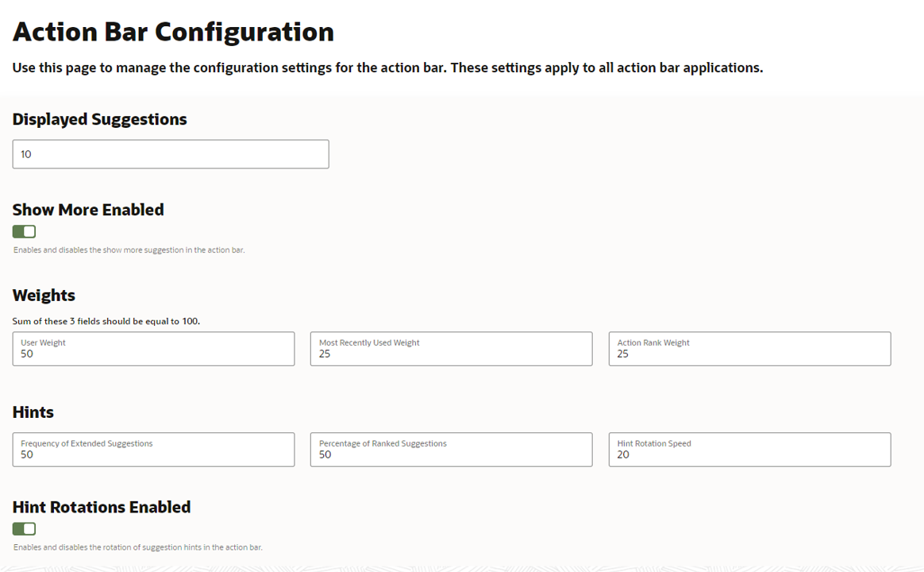
Task: Click the Displayed Suggestions input field
Action: 170,154
